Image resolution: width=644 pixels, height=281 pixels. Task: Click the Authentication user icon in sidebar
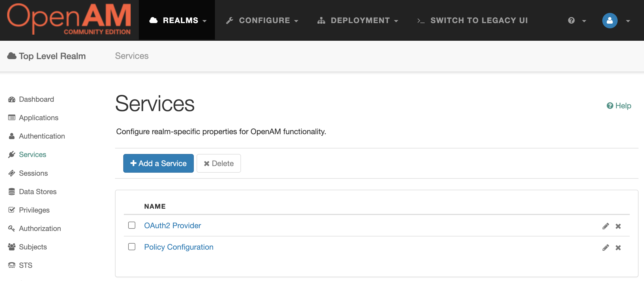[x=12, y=136]
